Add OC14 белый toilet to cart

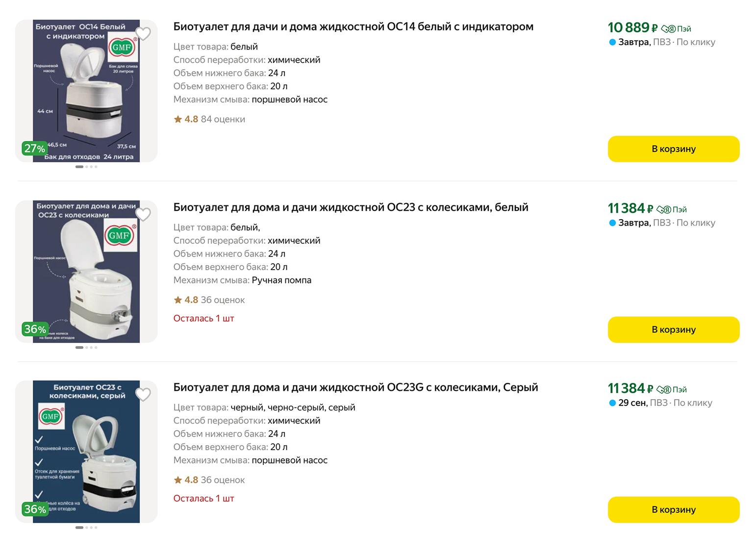pos(673,149)
